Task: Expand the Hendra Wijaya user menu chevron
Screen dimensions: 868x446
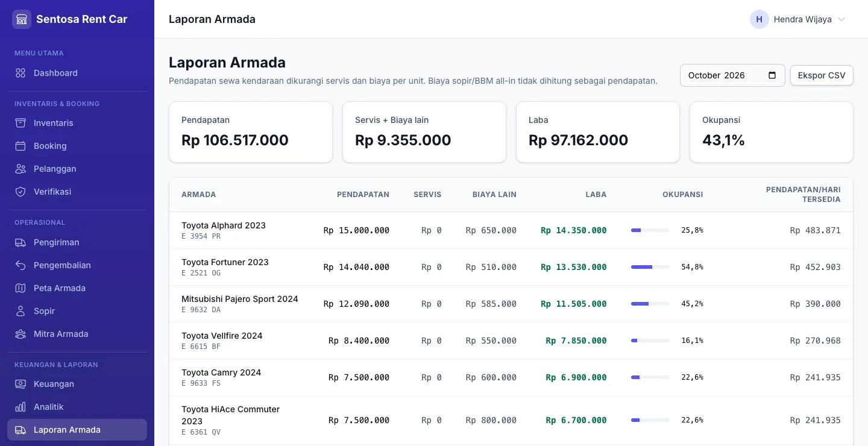Action: coord(841,19)
